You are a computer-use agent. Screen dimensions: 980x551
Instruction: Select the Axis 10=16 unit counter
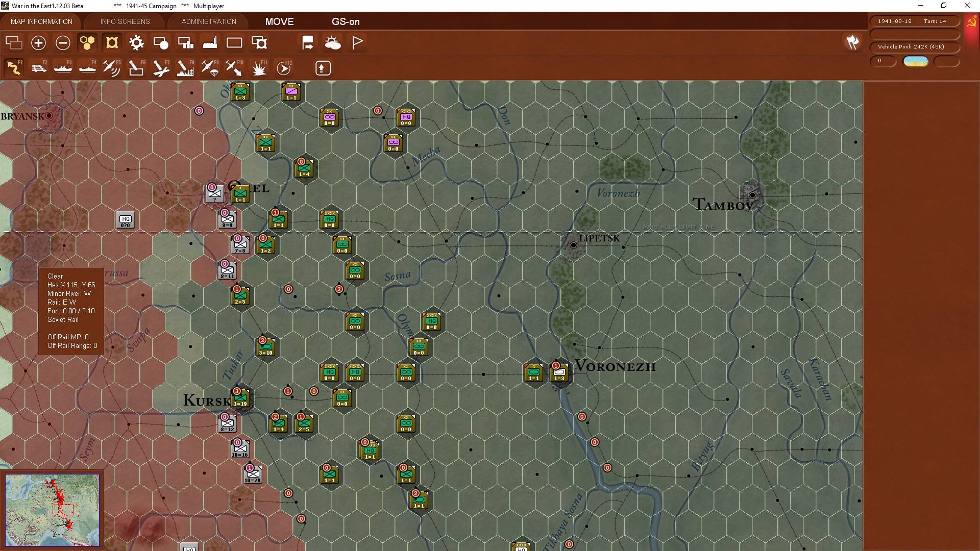click(x=240, y=449)
